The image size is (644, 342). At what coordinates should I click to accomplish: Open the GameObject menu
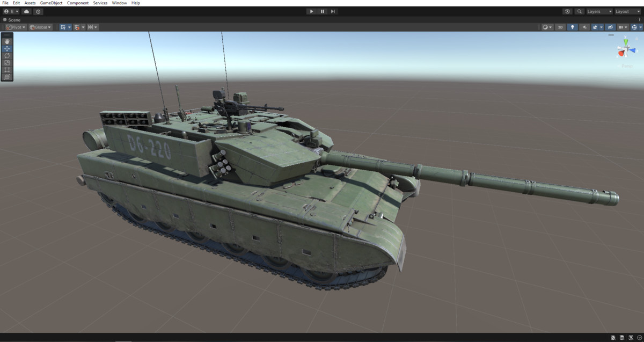point(50,3)
